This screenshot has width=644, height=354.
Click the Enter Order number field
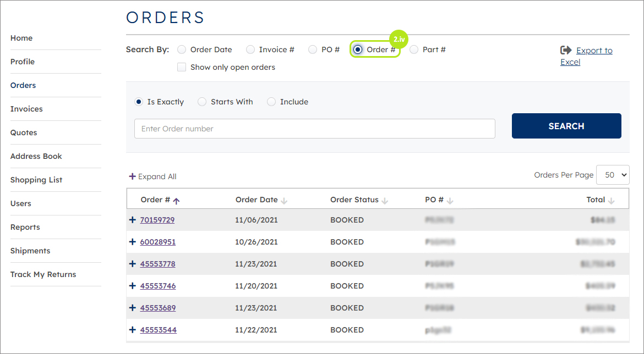click(315, 129)
